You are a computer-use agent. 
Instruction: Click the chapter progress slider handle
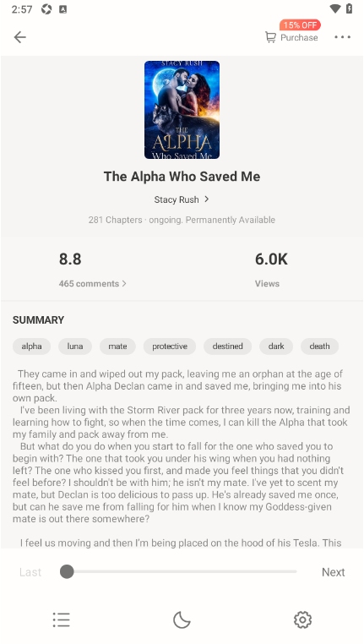[67, 571]
